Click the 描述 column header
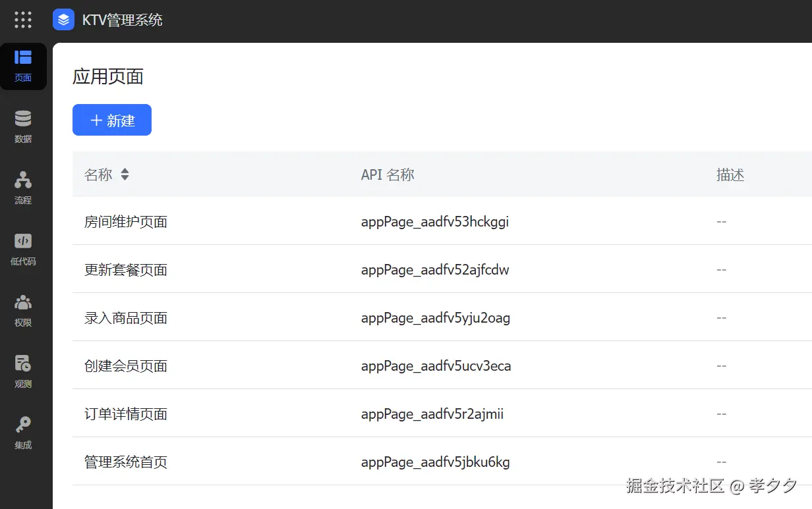Image resolution: width=812 pixels, height=509 pixels. 730,174
